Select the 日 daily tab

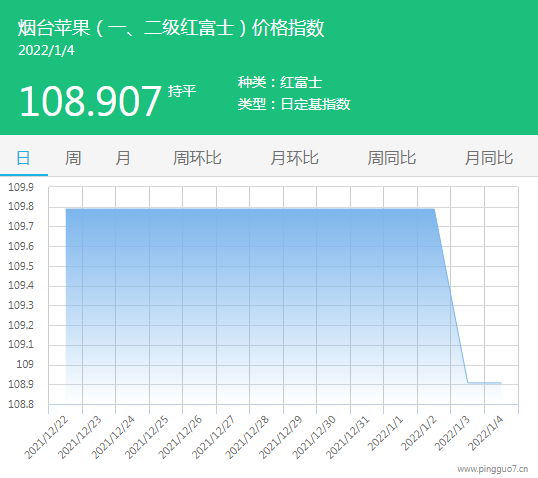(x=23, y=158)
